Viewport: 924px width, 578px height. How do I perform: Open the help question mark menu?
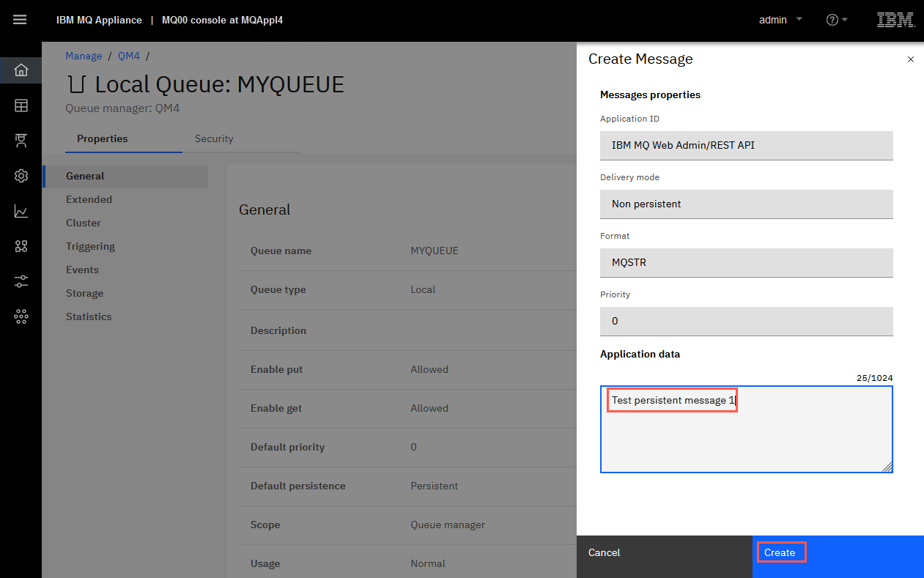pyautogui.click(x=836, y=20)
